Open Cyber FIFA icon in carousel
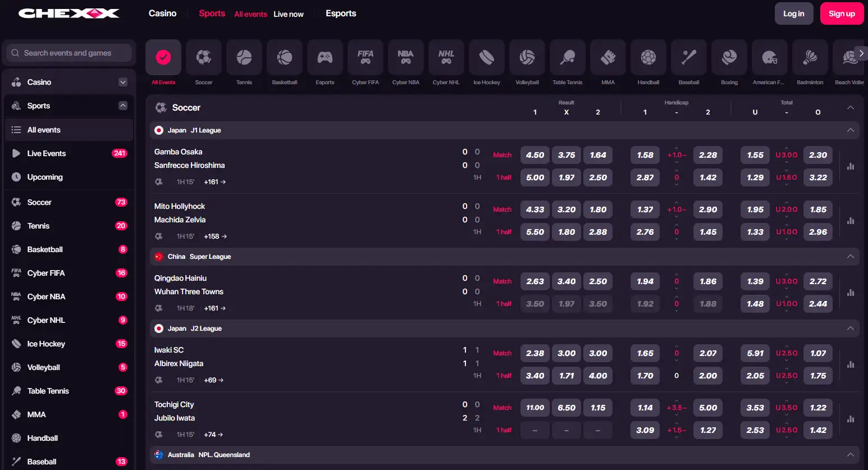The height and width of the screenshot is (470, 868). pos(366,57)
